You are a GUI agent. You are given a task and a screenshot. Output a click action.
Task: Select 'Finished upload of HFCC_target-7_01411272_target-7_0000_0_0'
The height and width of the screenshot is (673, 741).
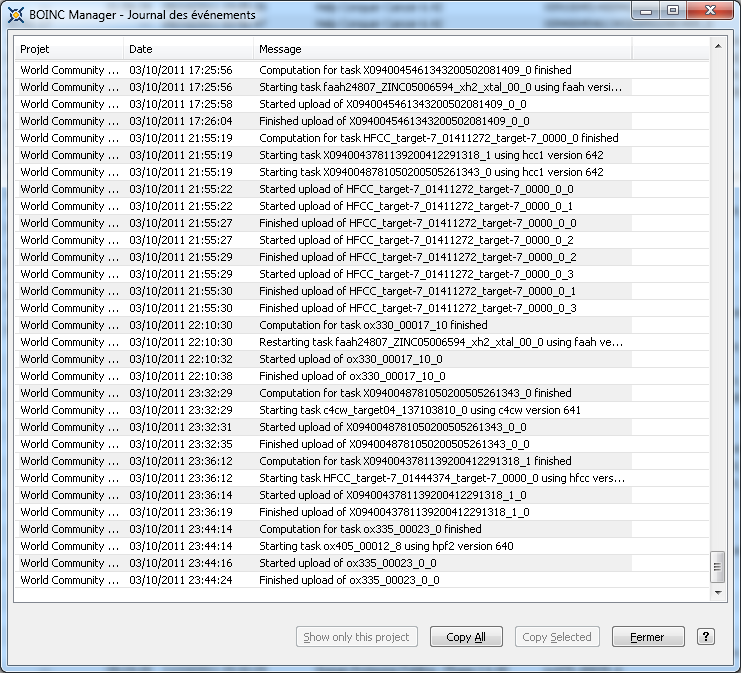(x=417, y=223)
